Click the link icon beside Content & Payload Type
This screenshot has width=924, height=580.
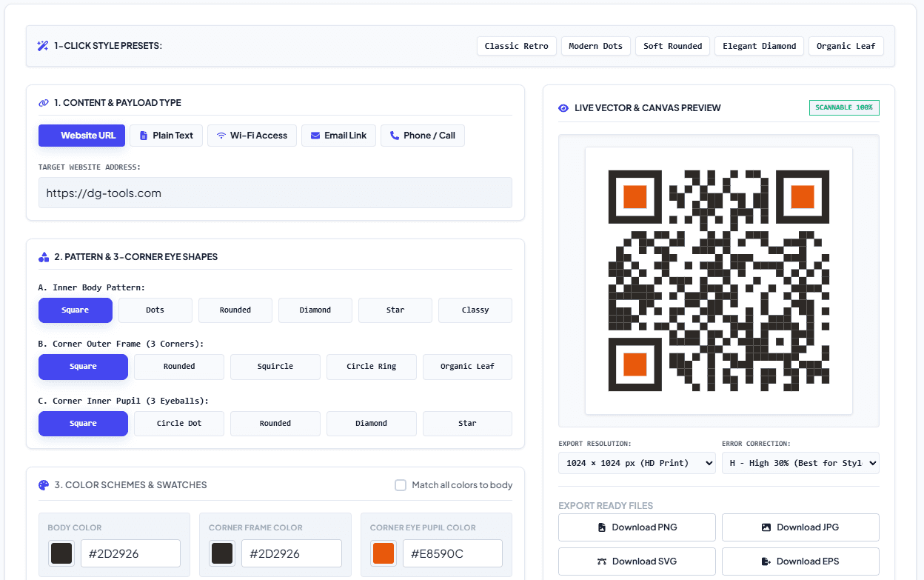(x=44, y=103)
